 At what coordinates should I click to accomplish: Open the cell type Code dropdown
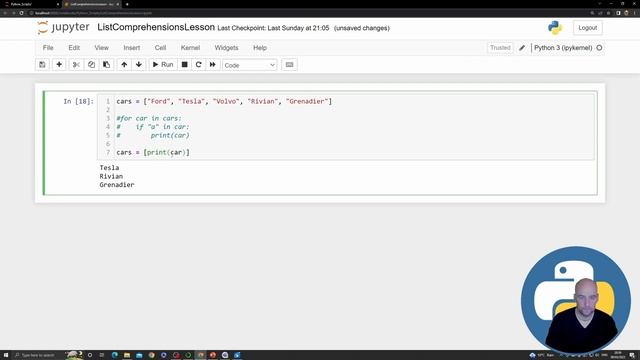coord(249,65)
